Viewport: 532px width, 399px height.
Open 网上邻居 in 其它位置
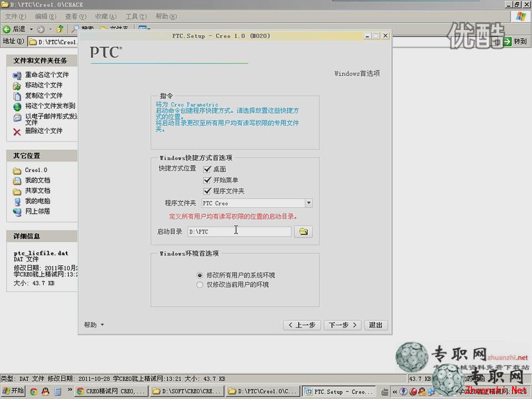coord(38,211)
